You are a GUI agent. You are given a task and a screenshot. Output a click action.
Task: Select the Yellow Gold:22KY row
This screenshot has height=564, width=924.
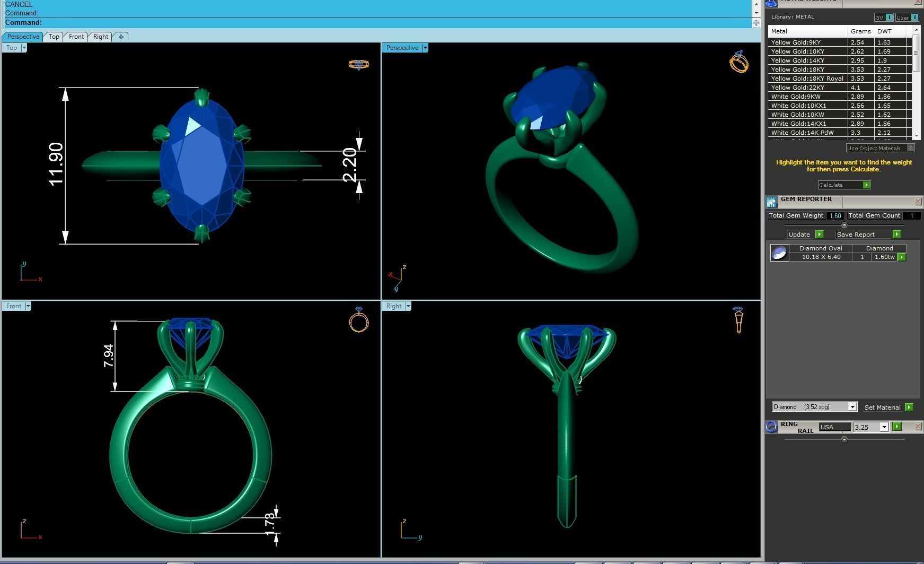[x=840, y=88]
